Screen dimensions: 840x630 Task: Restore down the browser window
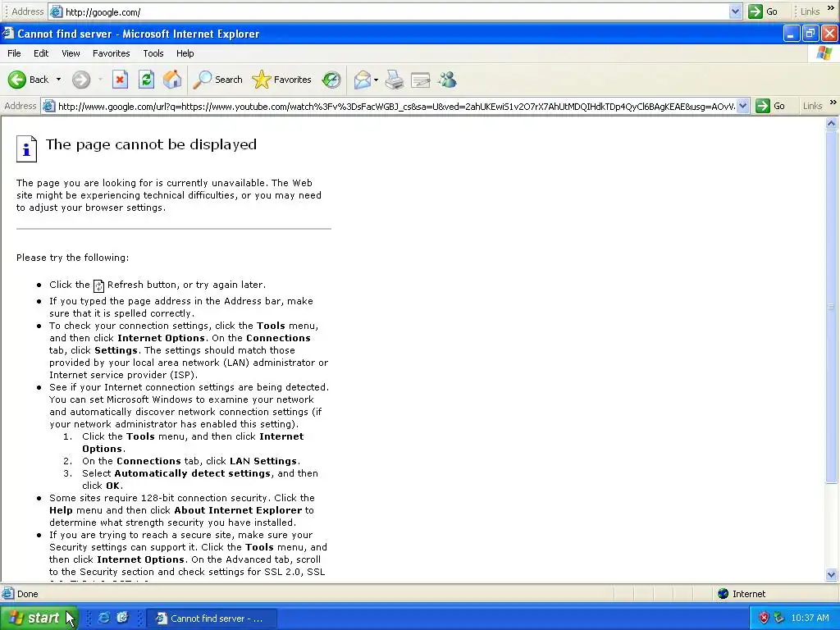click(x=810, y=34)
